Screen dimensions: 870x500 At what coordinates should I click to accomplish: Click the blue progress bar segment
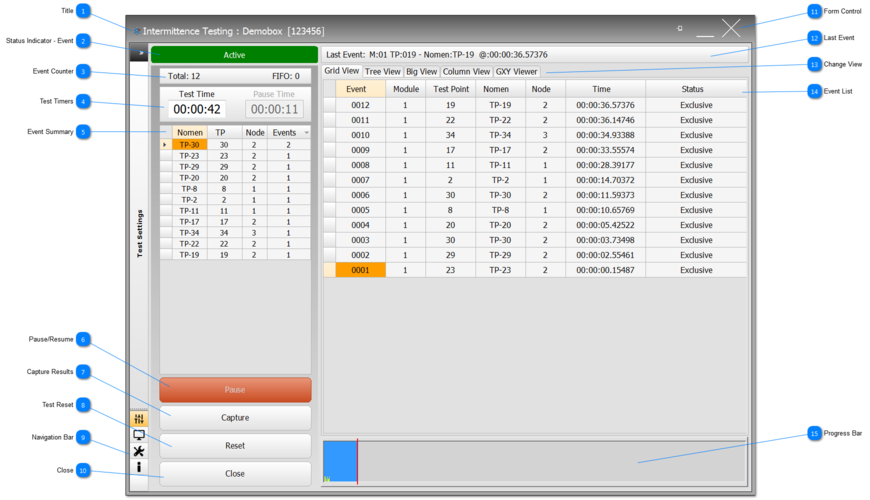point(340,461)
